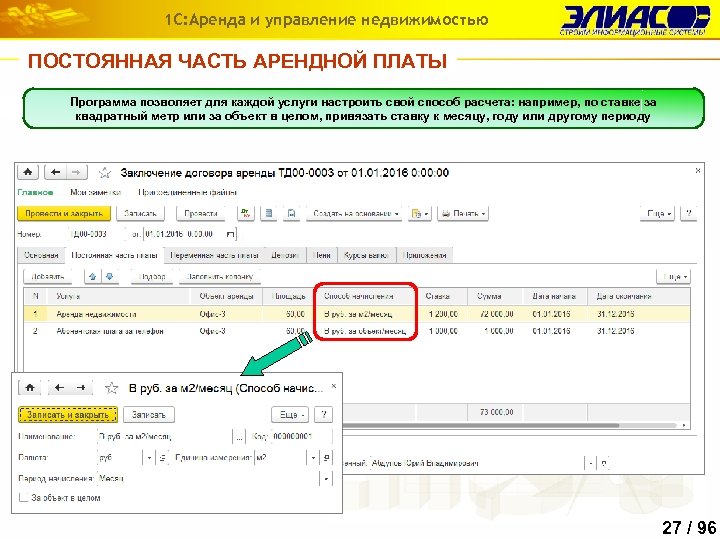The width and height of the screenshot is (720, 540).
Task: Open the calendar picker beside the date field
Action: click(231, 234)
